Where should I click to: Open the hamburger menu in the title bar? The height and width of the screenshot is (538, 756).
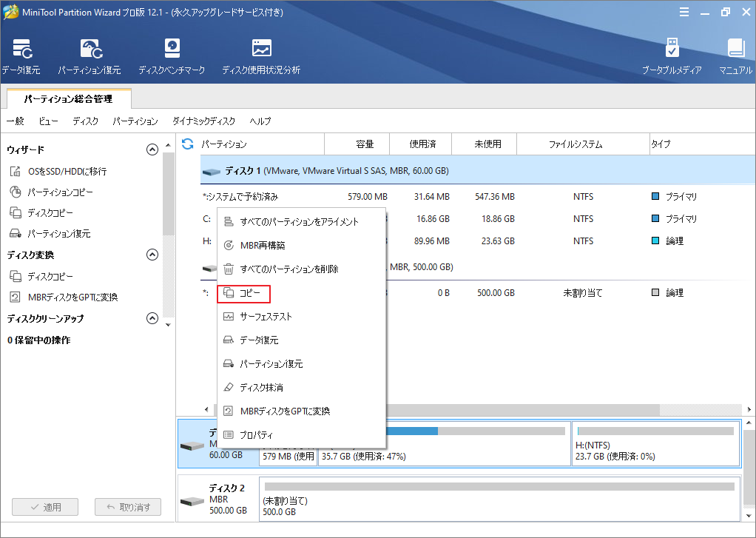[684, 13]
